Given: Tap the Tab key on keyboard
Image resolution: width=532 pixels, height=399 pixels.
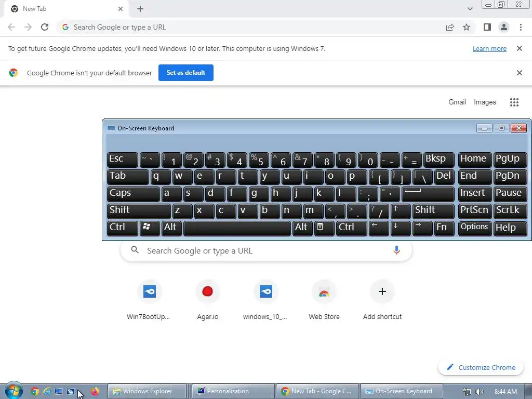Looking at the screenshot, I should click(x=128, y=177).
